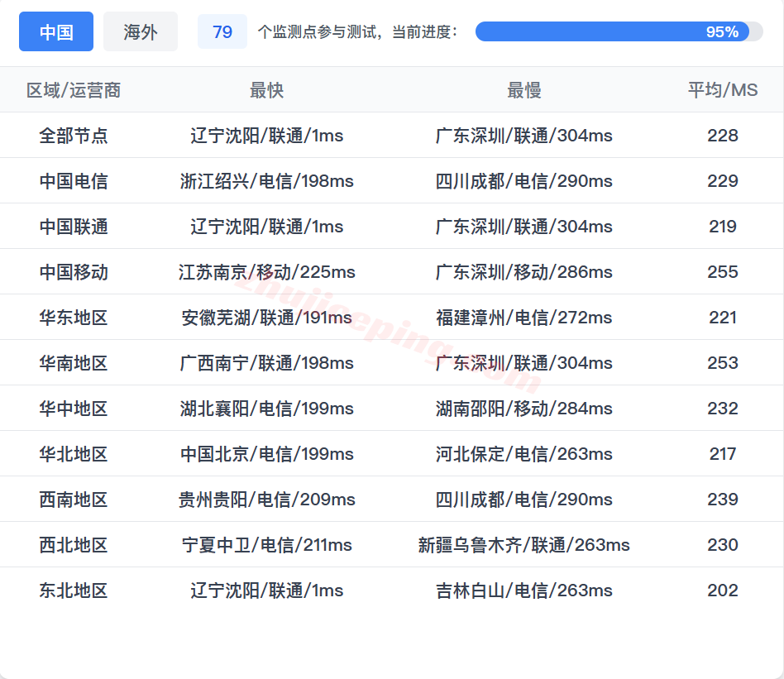The width and height of the screenshot is (784, 679).
Task: Click 中国北京/电信/199ms fastest cell
Action: coord(266,454)
